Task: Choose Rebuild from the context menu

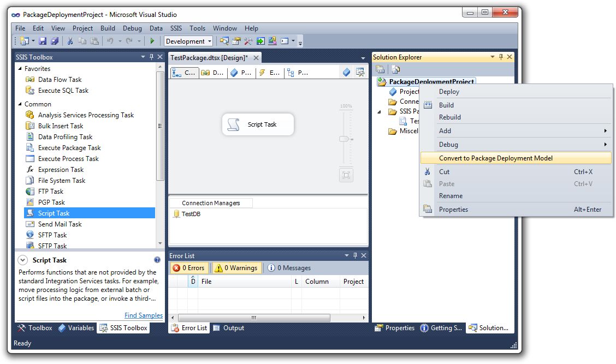Action: pyautogui.click(x=516, y=117)
